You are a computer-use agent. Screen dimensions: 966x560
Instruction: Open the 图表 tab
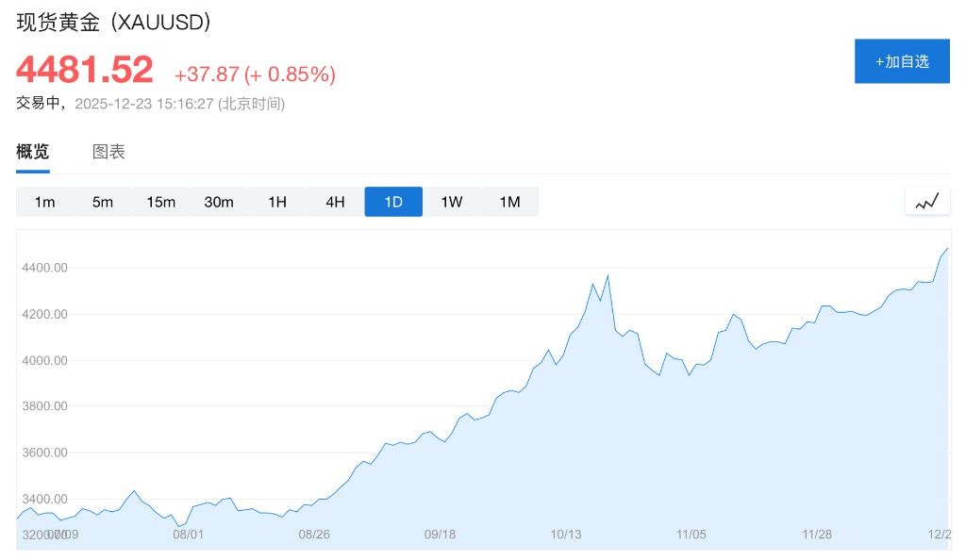tap(108, 152)
